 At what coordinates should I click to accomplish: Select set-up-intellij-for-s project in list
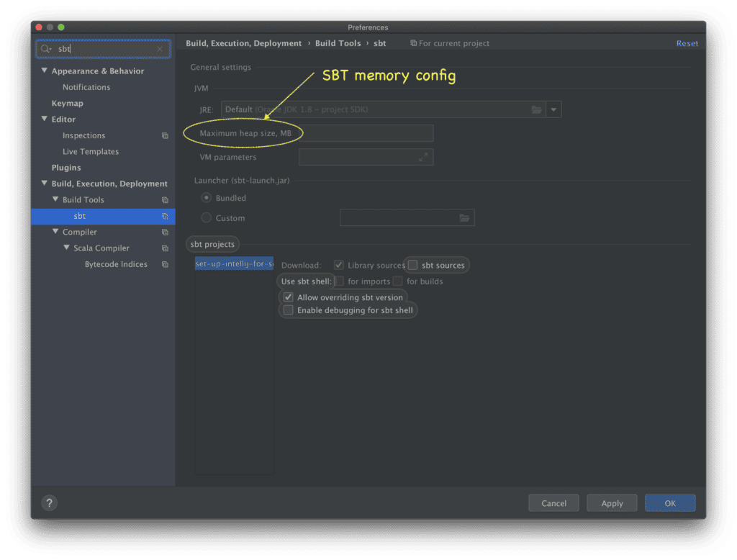coord(234,263)
